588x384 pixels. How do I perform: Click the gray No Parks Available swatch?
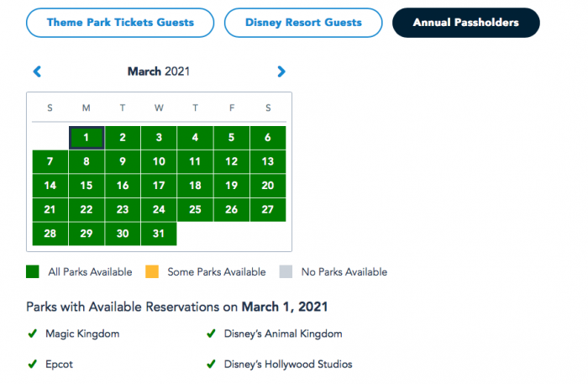coord(286,272)
